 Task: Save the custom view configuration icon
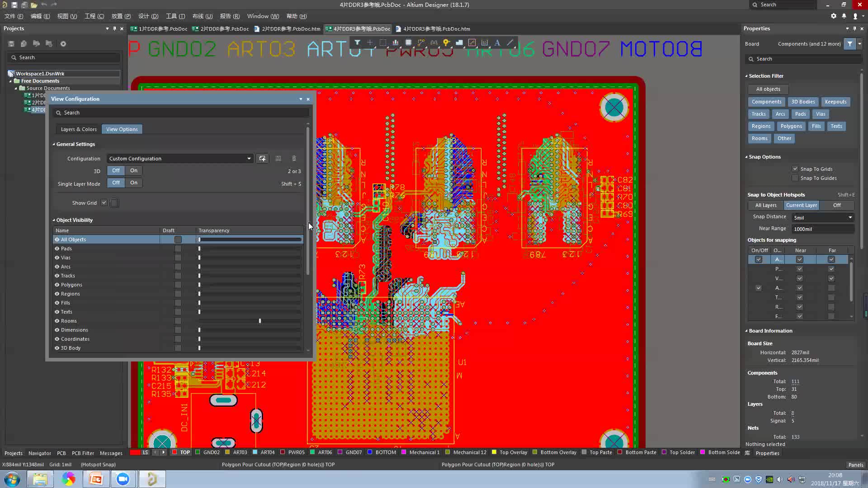(278, 159)
